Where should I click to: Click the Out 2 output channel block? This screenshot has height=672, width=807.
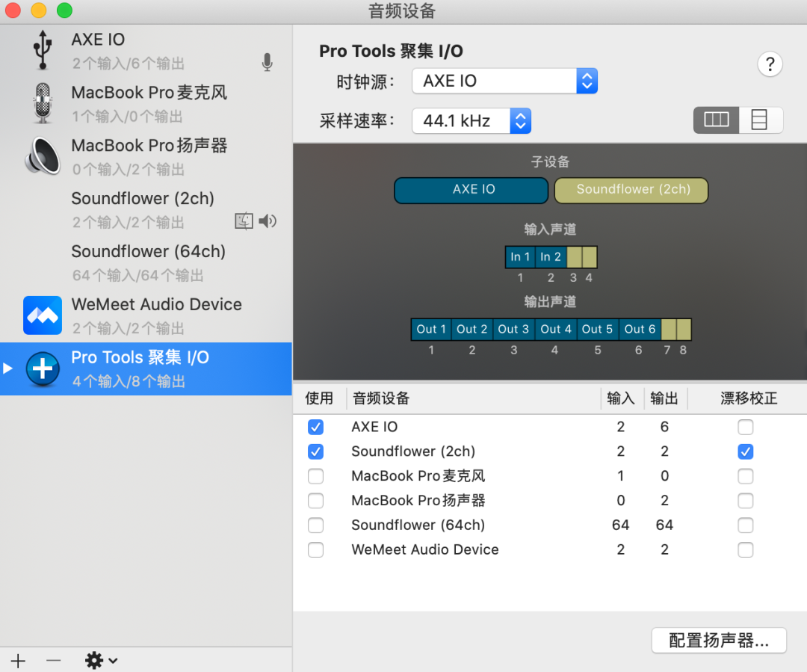[x=472, y=330]
